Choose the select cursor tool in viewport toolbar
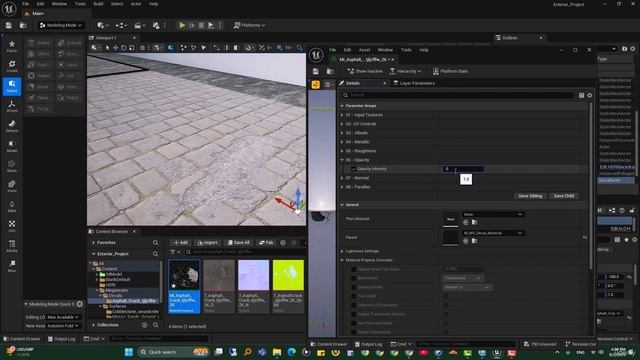This screenshot has height=360, width=640. [107, 48]
